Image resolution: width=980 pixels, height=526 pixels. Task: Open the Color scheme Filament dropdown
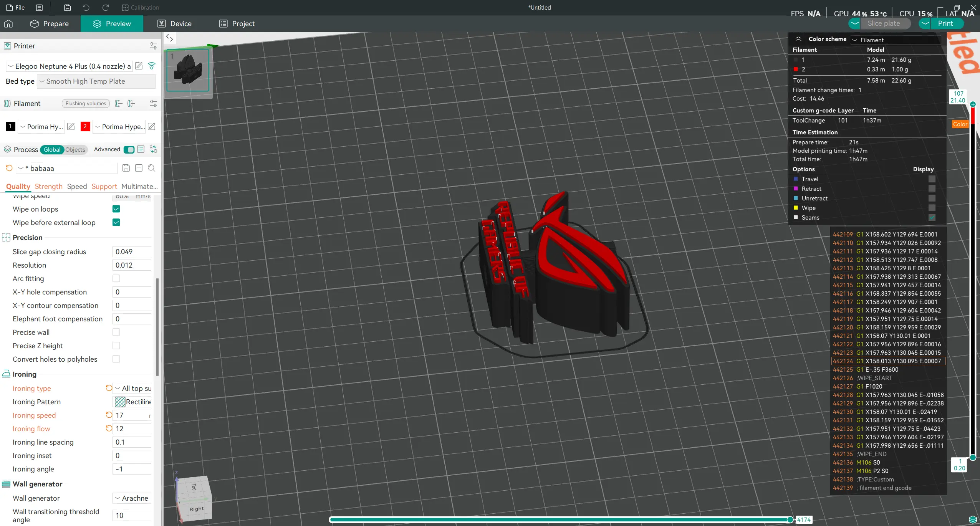point(896,40)
